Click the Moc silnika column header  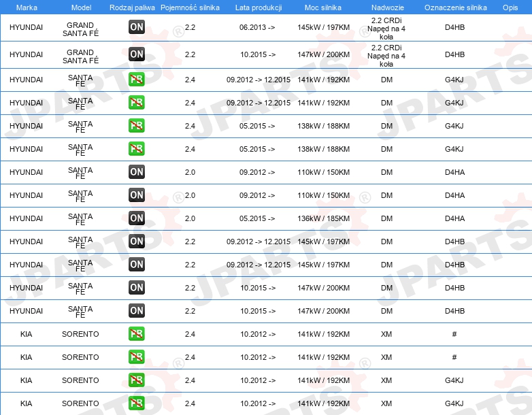(323, 7)
